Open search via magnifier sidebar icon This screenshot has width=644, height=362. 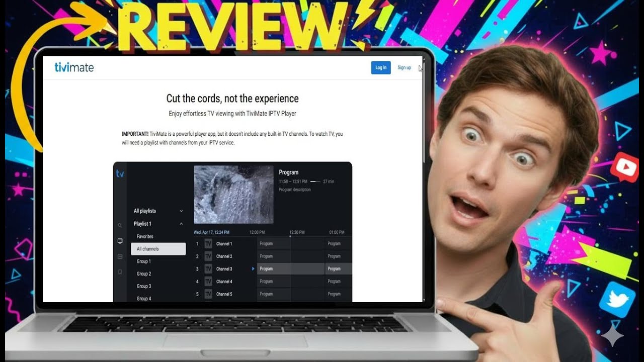point(120,226)
